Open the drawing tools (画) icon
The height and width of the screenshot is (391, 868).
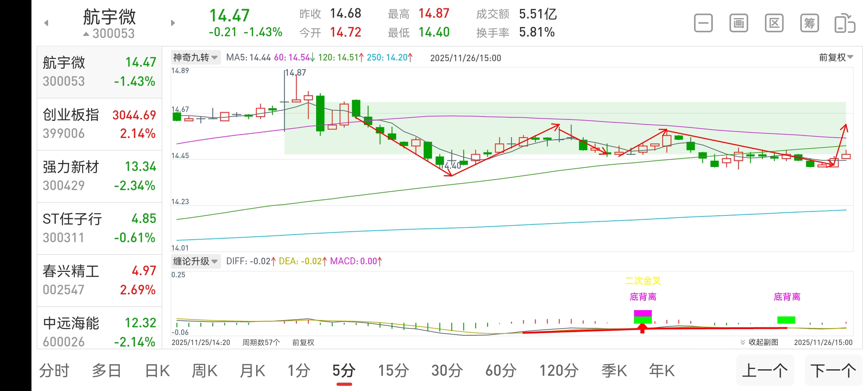tap(738, 22)
